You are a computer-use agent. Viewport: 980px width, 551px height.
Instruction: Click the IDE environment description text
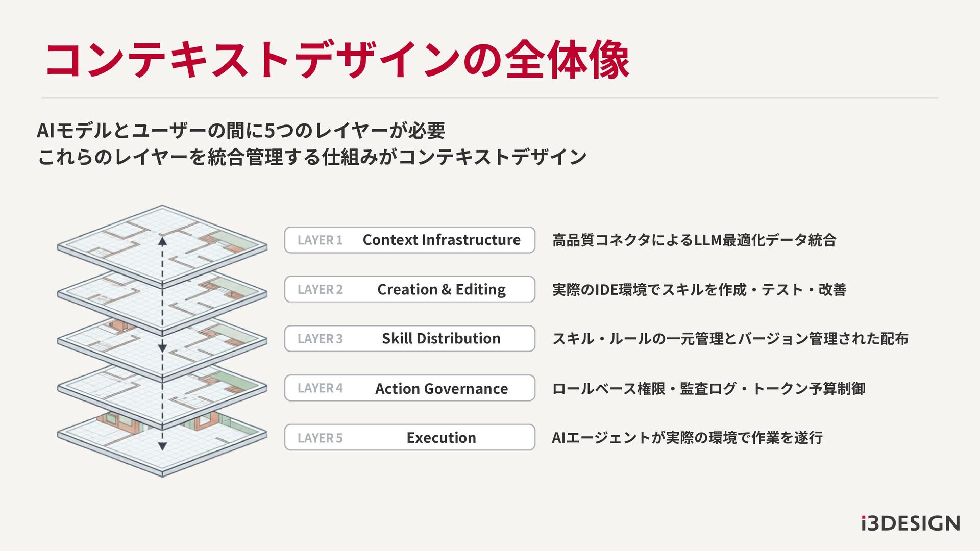(x=699, y=289)
